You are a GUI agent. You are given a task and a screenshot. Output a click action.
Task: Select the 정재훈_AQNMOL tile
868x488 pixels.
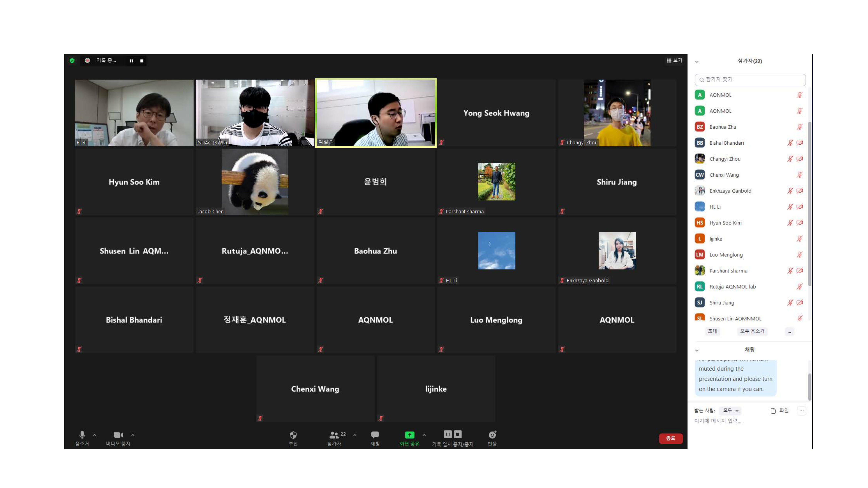(255, 320)
